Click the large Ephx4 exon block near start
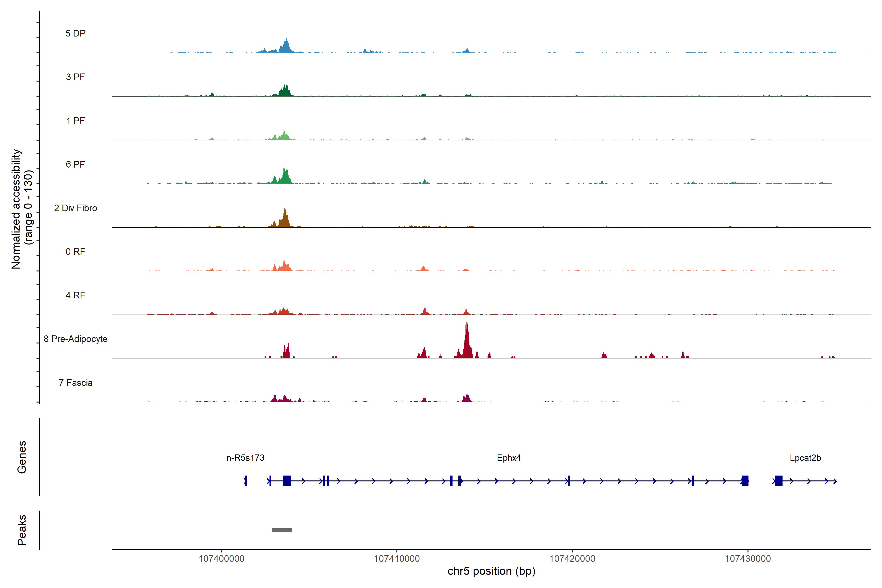 (286, 481)
